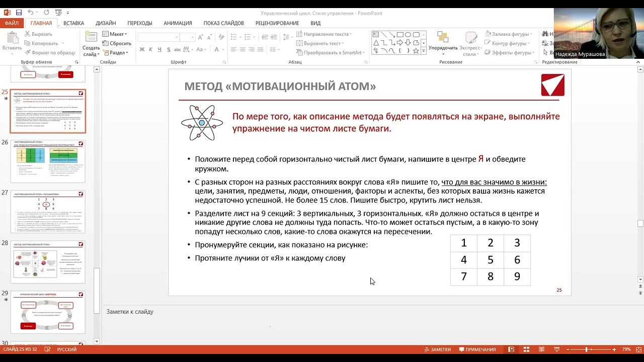The image size is (644, 362).
Task: Center text in the paragraph group
Action: (243, 49)
